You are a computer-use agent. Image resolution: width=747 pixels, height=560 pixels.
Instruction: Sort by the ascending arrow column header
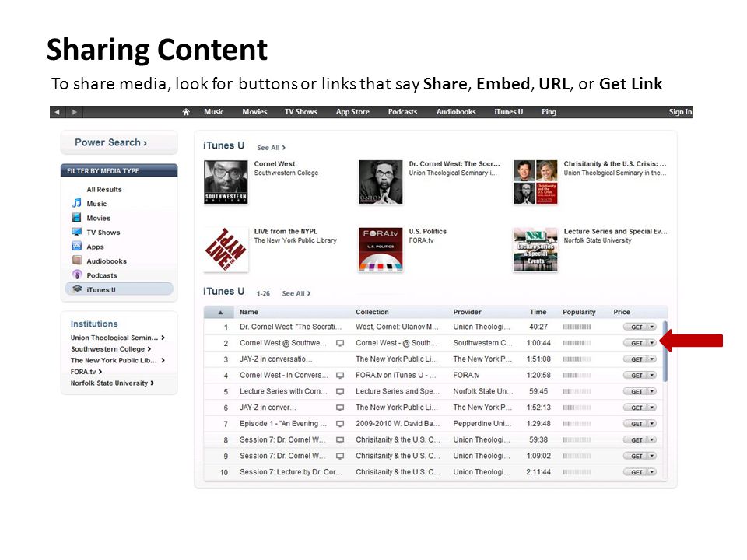click(x=219, y=313)
